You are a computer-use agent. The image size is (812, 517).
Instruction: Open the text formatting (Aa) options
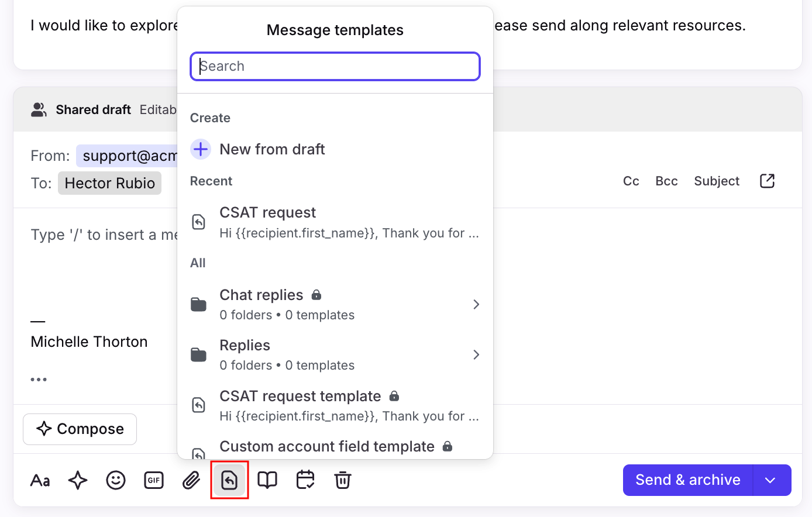pyautogui.click(x=40, y=480)
